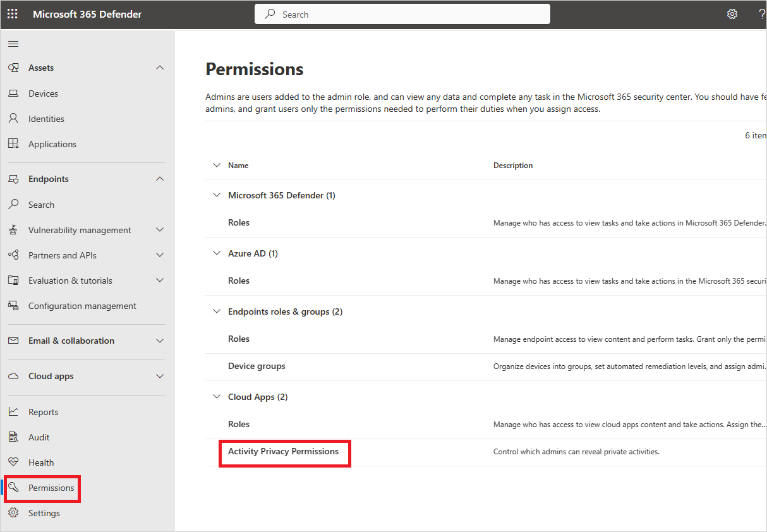Click the Assets section icon
767x532 pixels.
(13, 68)
